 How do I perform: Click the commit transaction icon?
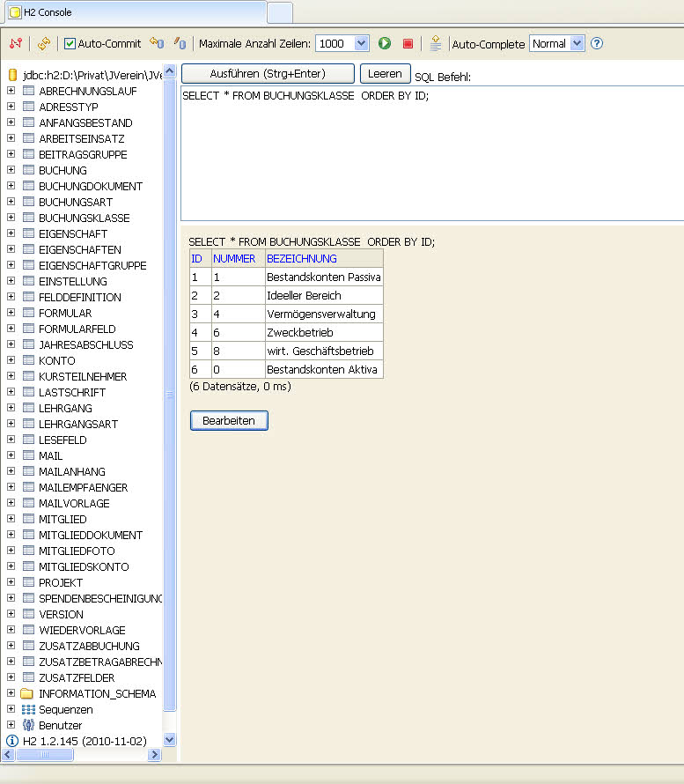pyautogui.click(x=180, y=43)
